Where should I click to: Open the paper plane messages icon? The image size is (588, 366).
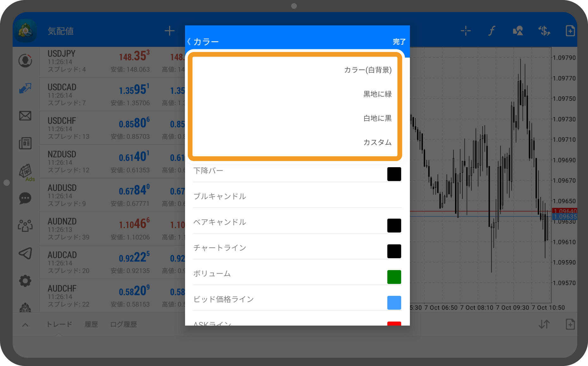point(25,253)
